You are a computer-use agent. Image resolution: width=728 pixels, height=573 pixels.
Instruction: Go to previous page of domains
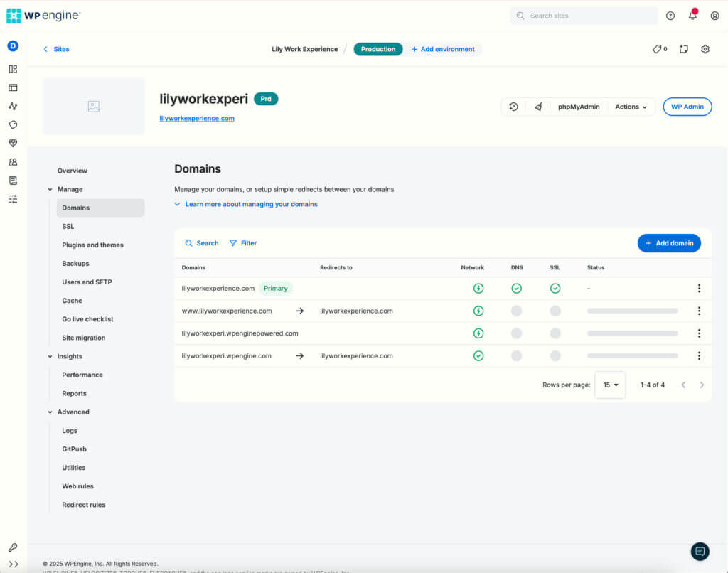click(683, 385)
